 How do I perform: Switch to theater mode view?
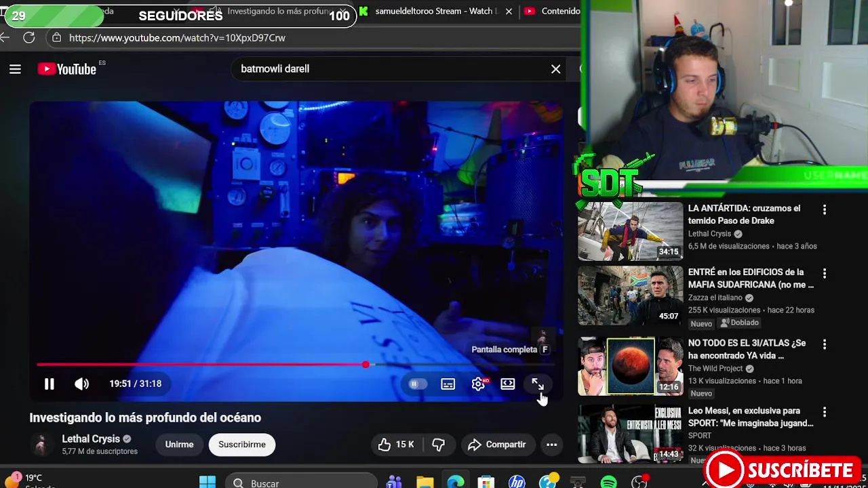click(508, 384)
